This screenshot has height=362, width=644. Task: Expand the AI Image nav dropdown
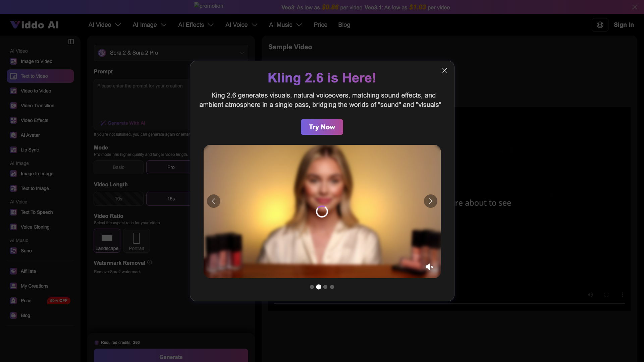[x=150, y=25]
